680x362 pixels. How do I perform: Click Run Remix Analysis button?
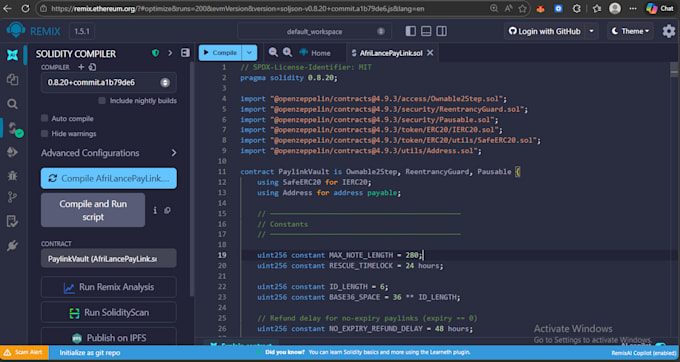click(108, 287)
